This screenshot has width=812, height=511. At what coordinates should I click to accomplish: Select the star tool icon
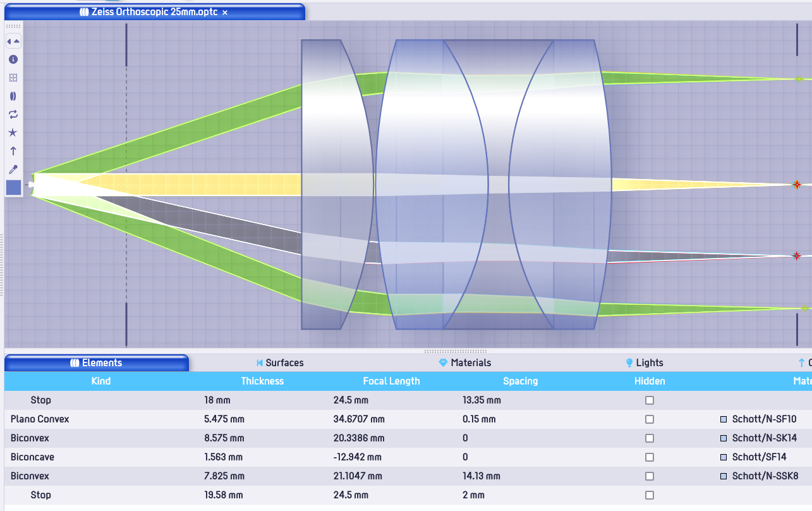click(x=13, y=133)
